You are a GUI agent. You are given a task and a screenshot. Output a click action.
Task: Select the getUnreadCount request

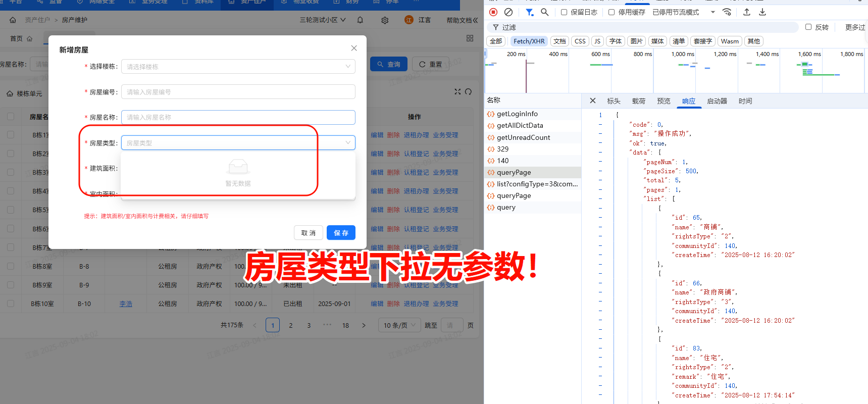click(x=533, y=137)
